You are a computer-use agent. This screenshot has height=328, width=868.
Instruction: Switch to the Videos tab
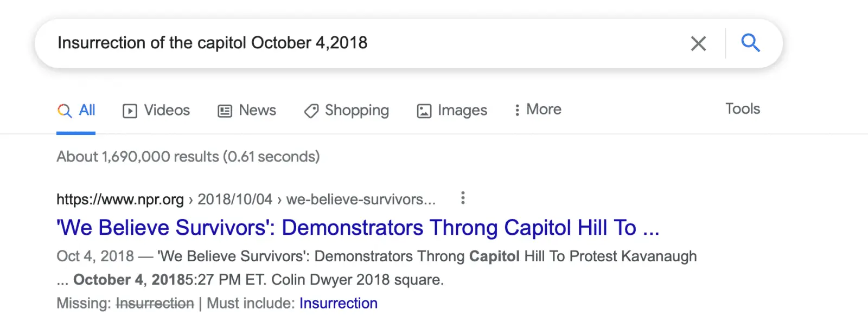[x=167, y=110]
